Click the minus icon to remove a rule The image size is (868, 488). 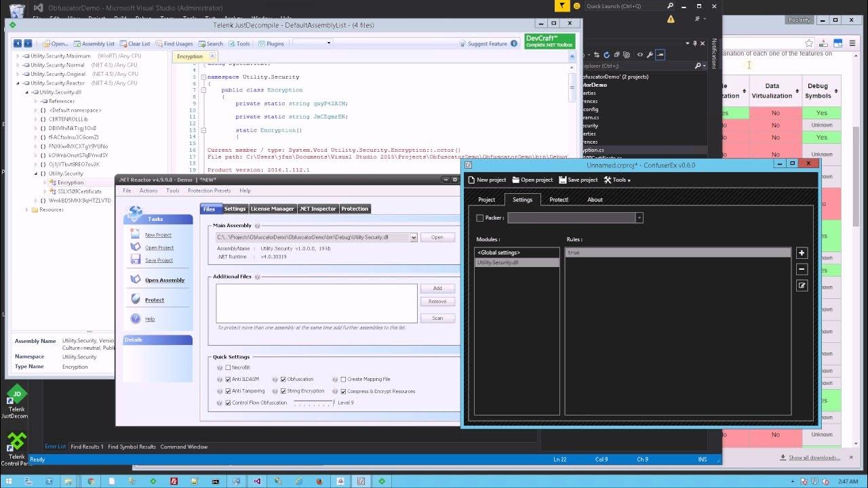(802, 269)
